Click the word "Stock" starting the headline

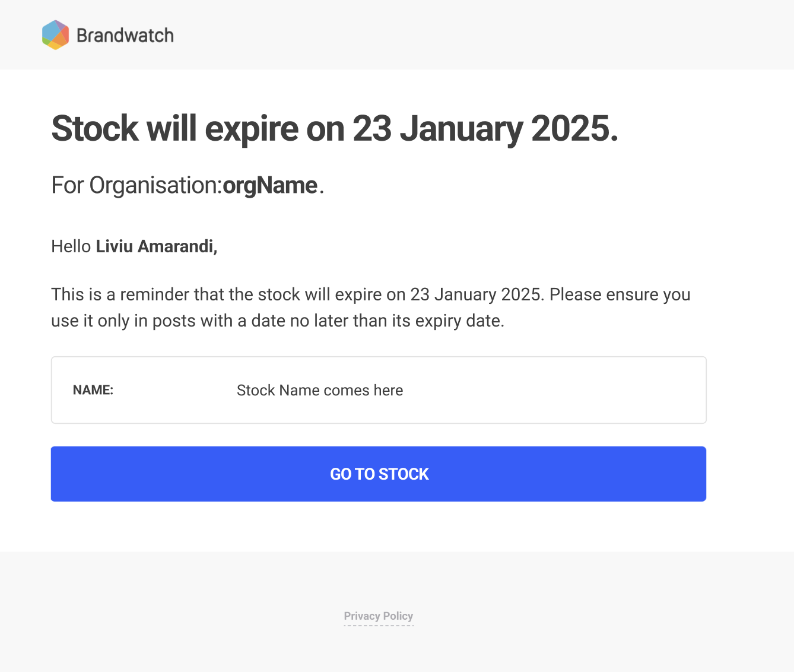click(95, 128)
